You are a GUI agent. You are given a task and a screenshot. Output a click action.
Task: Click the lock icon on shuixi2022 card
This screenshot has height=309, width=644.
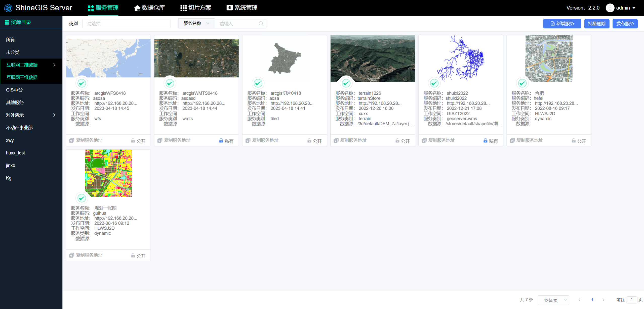485,140
